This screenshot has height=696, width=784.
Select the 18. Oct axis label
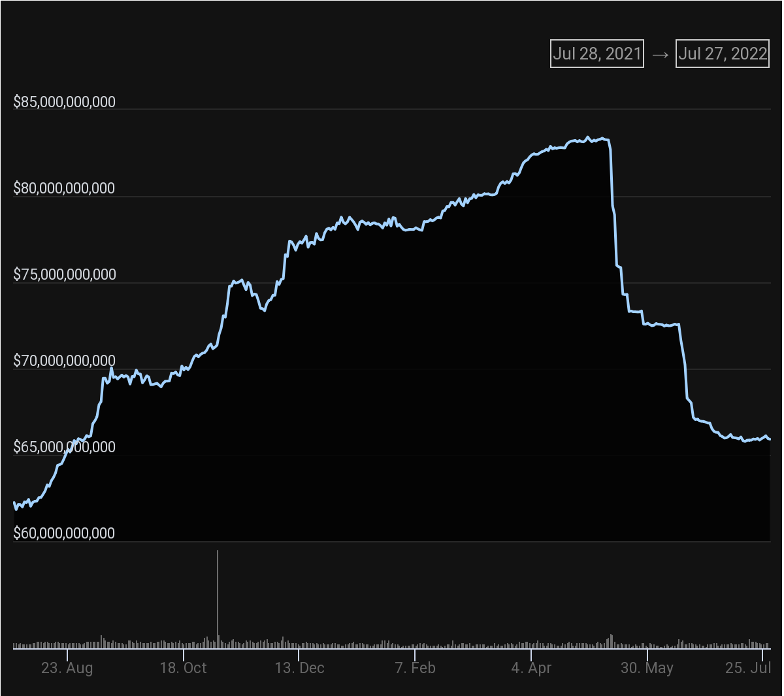[x=185, y=669]
